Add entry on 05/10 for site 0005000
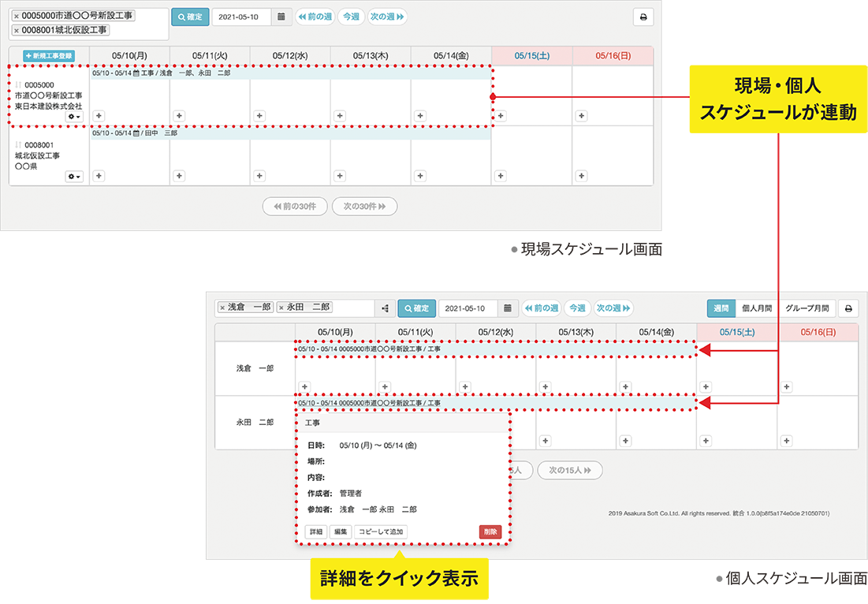868x604 pixels. [99, 116]
